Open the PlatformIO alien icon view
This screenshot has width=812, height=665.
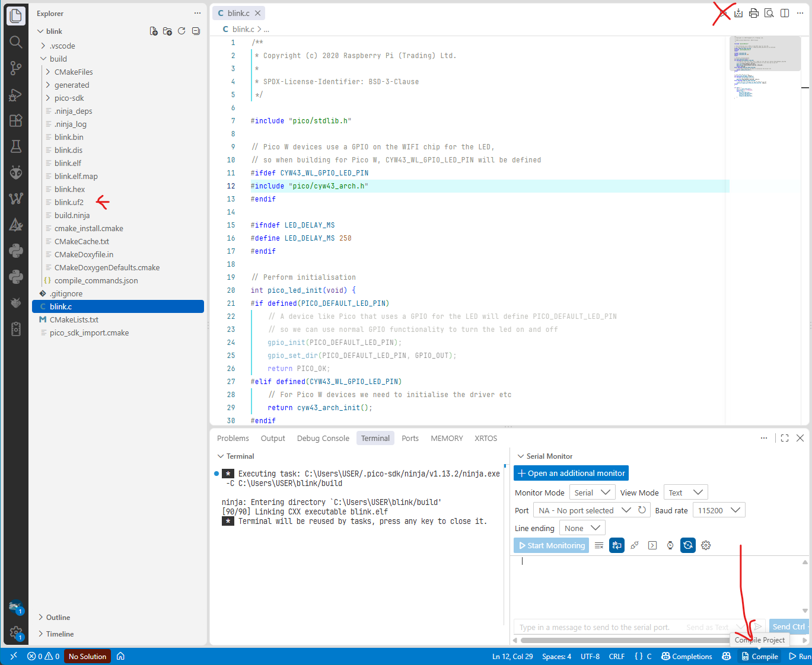click(16, 172)
